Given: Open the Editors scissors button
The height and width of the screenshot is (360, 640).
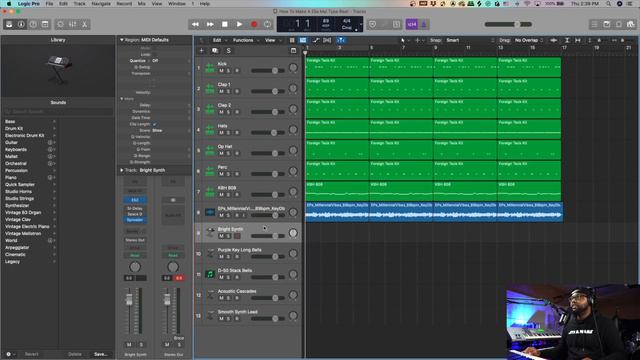Looking at the screenshot, I should pos(84,24).
